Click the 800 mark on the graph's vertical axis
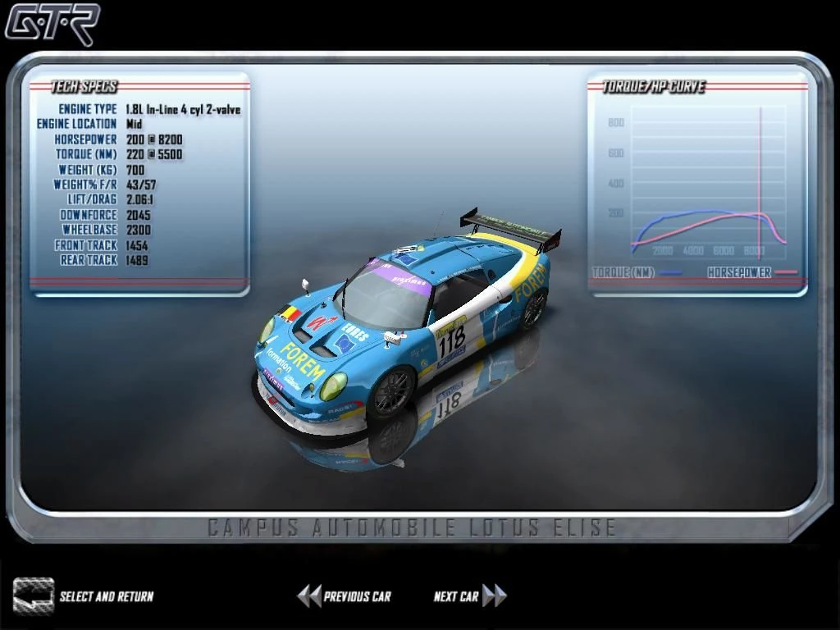 coord(616,123)
